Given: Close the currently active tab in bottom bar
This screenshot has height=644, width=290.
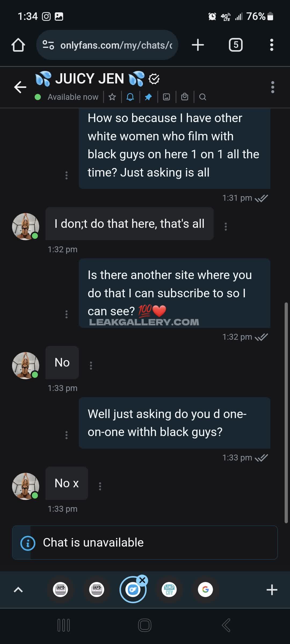Looking at the screenshot, I should click(142, 580).
